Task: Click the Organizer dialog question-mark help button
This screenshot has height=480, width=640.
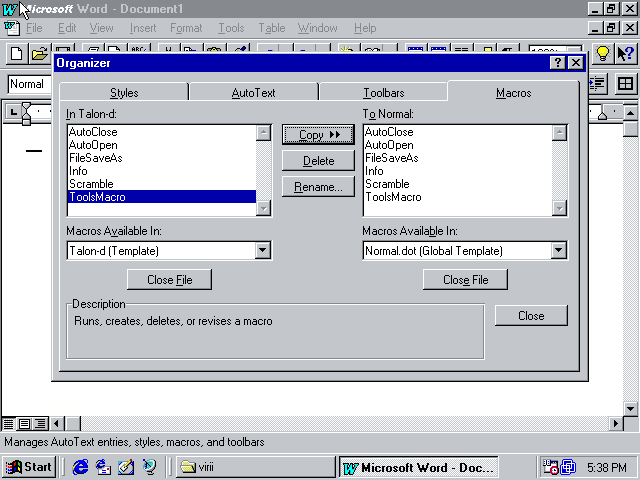Action: point(557,63)
